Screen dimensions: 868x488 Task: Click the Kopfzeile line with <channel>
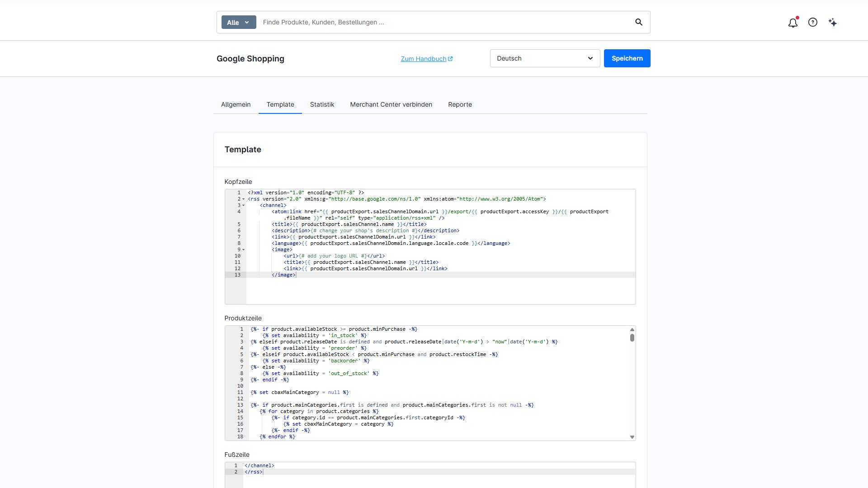coord(273,206)
